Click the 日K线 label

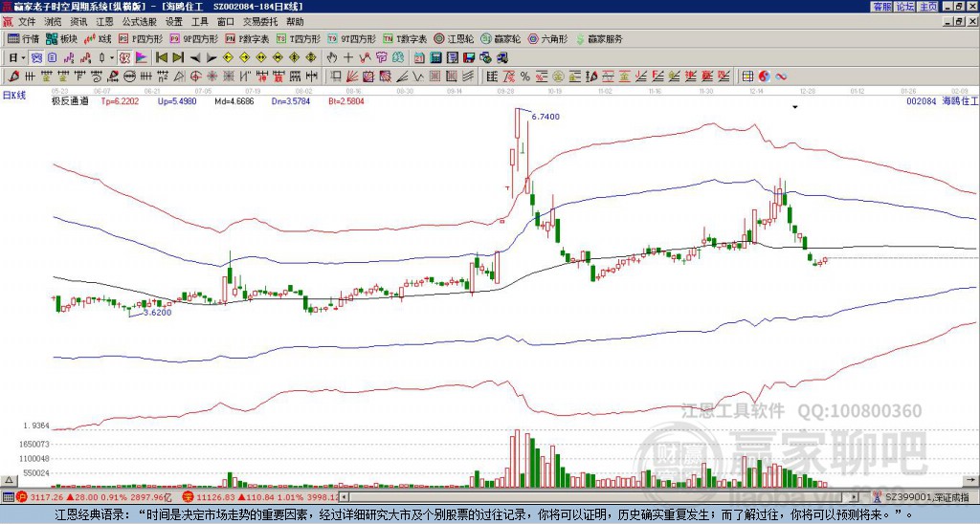[x=14, y=95]
